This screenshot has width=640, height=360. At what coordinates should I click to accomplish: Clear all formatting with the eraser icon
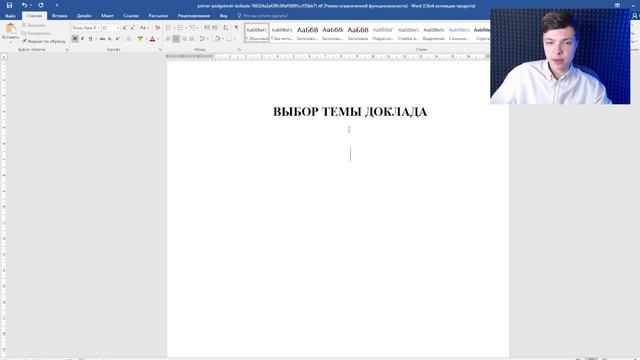(x=158, y=28)
